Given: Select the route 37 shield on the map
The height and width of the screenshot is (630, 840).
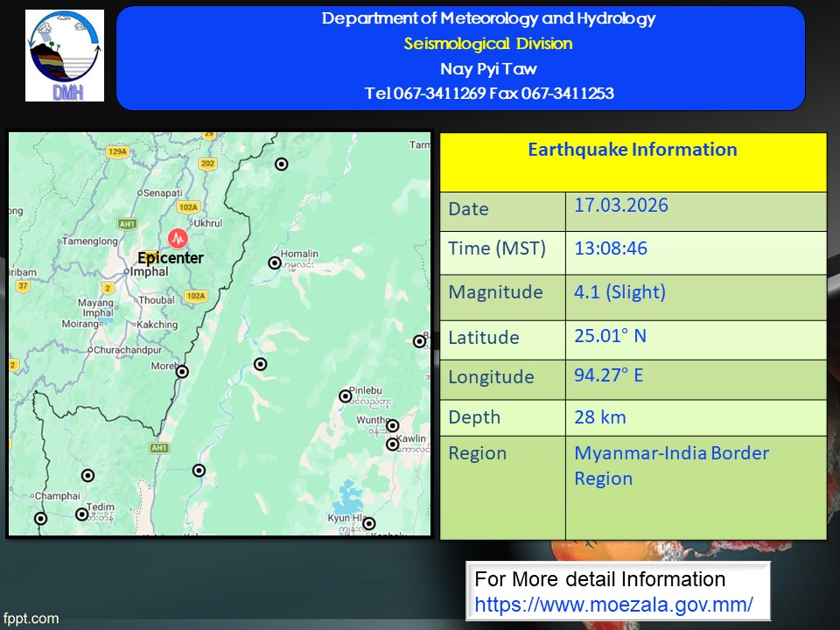Looking at the screenshot, I should click(x=23, y=285).
